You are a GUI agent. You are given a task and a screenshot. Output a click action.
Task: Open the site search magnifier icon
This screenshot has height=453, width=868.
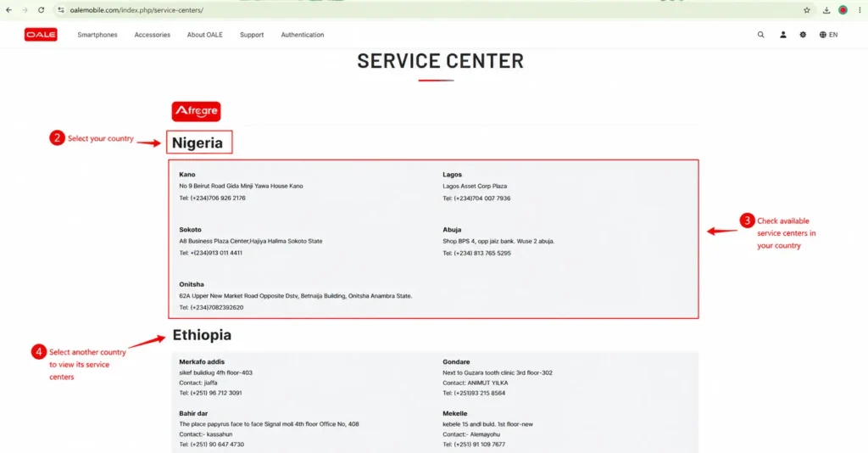click(x=760, y=34)
